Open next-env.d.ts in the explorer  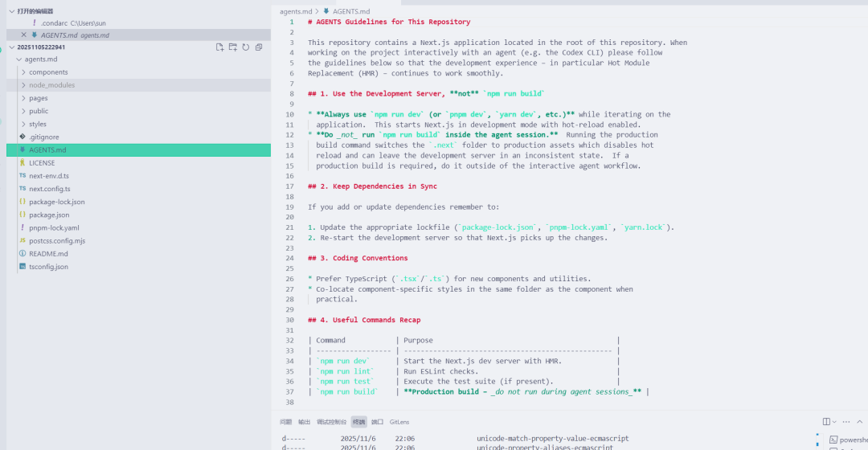tap(138, 175)
